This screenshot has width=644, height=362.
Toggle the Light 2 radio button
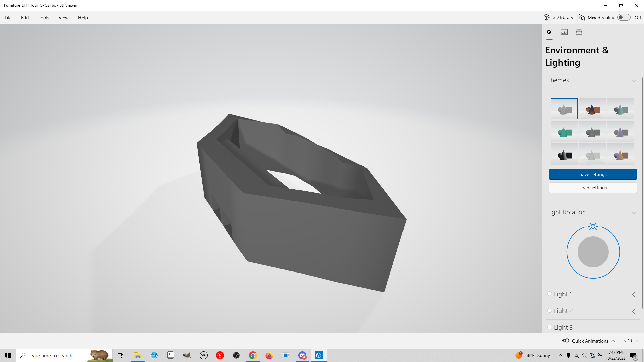550,310
